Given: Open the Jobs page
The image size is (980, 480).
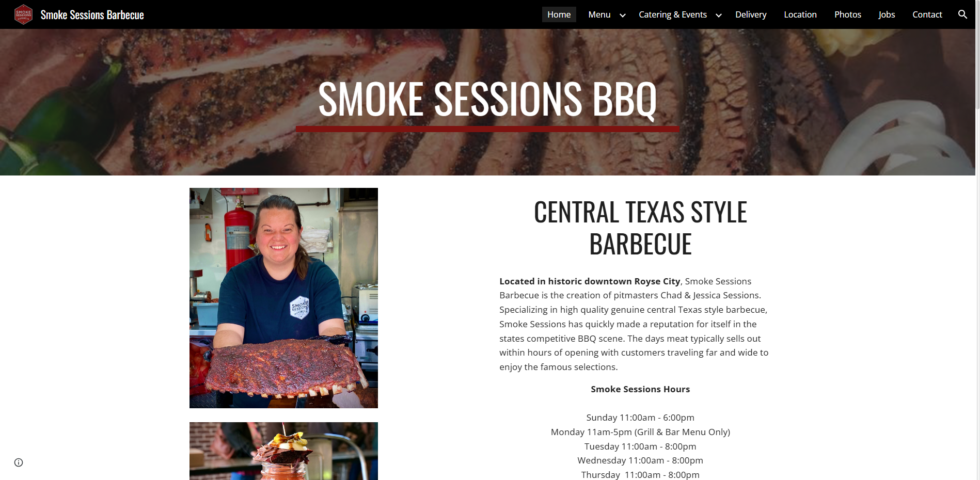Looking at the screenshot, I should tap(887, 14).
